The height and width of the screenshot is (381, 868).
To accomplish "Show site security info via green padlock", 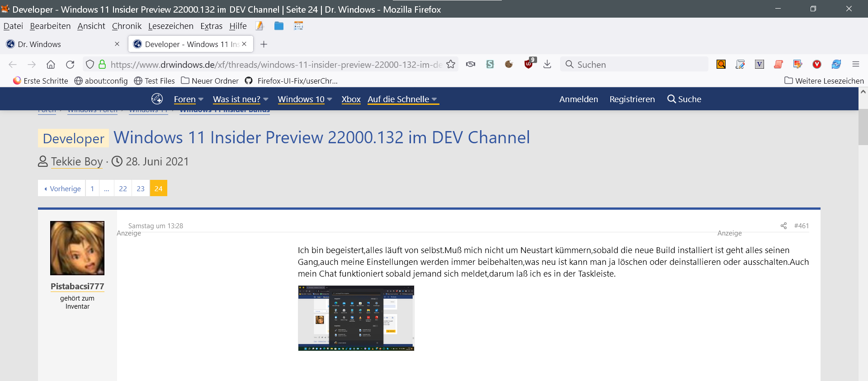I will click(102, 65).
